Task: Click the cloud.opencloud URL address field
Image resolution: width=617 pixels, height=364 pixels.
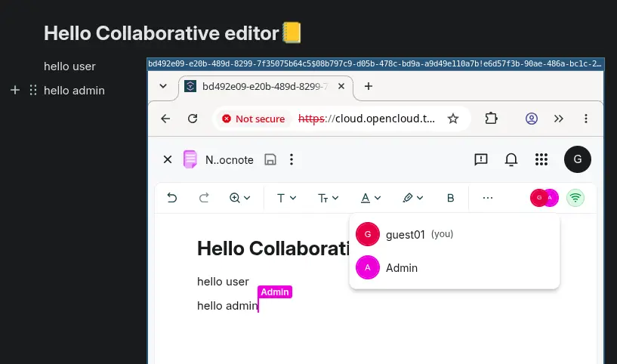Action: click(366, 119)
